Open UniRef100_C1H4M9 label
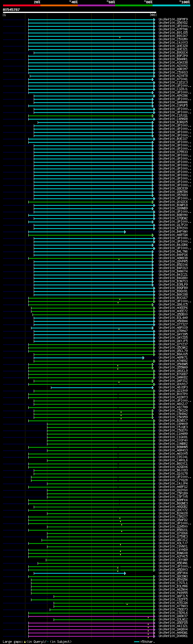Screen dimensions: 193x644 point(173,434)
